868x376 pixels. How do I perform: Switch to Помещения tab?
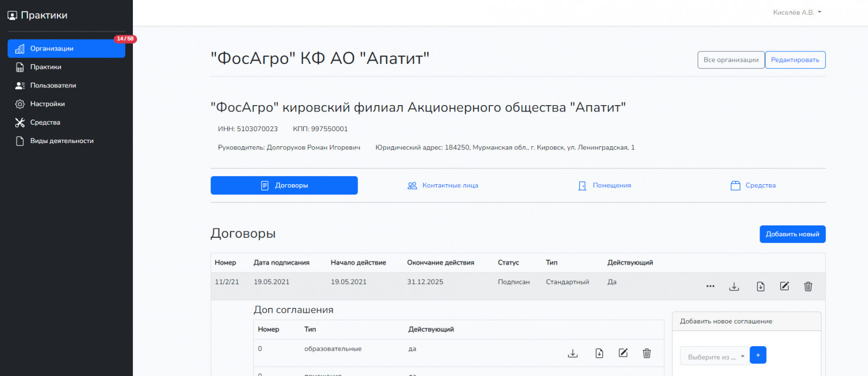(604, 185)
